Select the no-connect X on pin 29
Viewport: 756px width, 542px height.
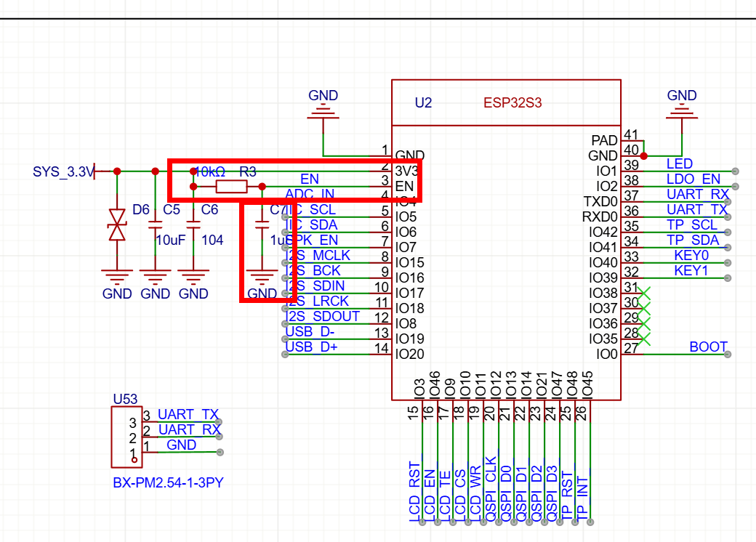[x=644, y=323]
